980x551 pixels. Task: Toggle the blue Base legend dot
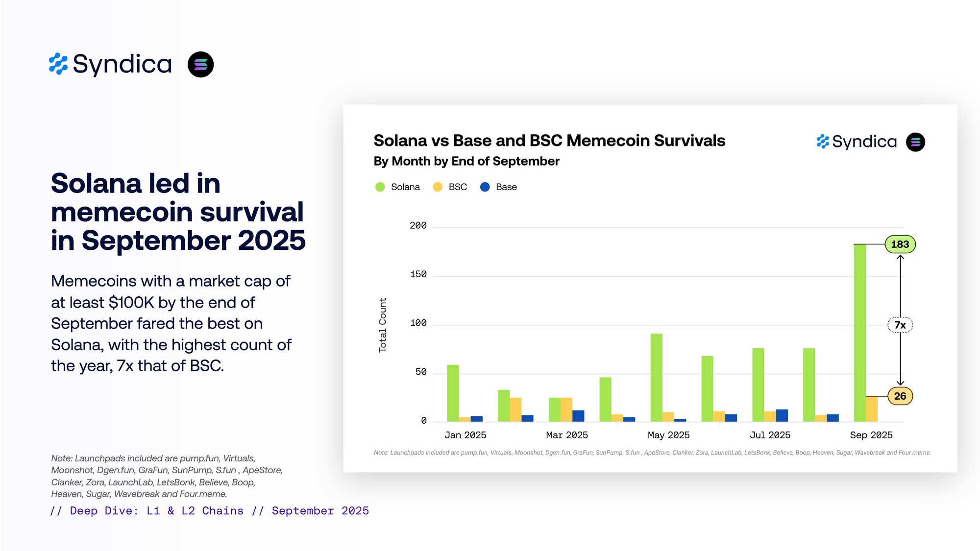coord(485,187)
